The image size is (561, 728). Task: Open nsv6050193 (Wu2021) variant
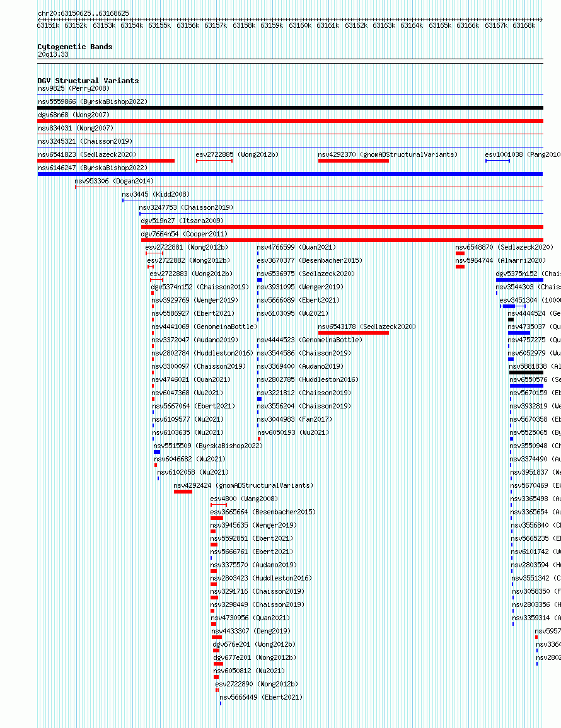pos(293,432)
